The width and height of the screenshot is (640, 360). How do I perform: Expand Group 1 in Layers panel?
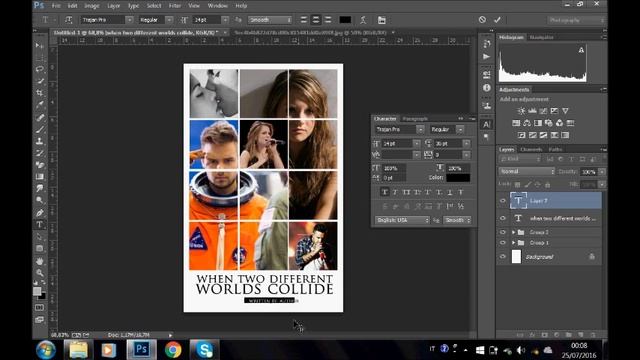(513, 242)
